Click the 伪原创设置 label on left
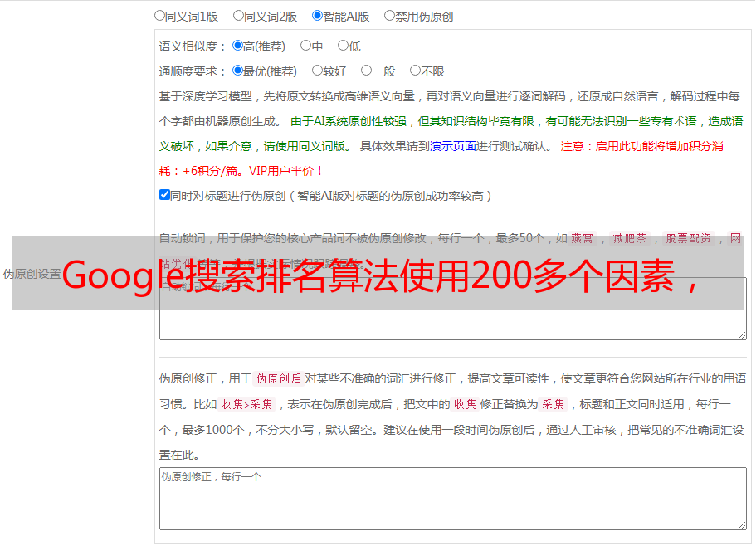 coord(32,274)
